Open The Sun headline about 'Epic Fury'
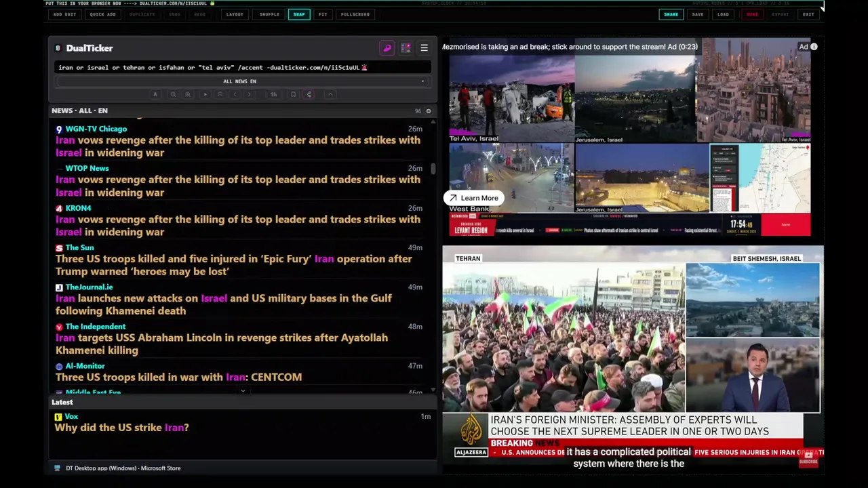 coord(234,265)
